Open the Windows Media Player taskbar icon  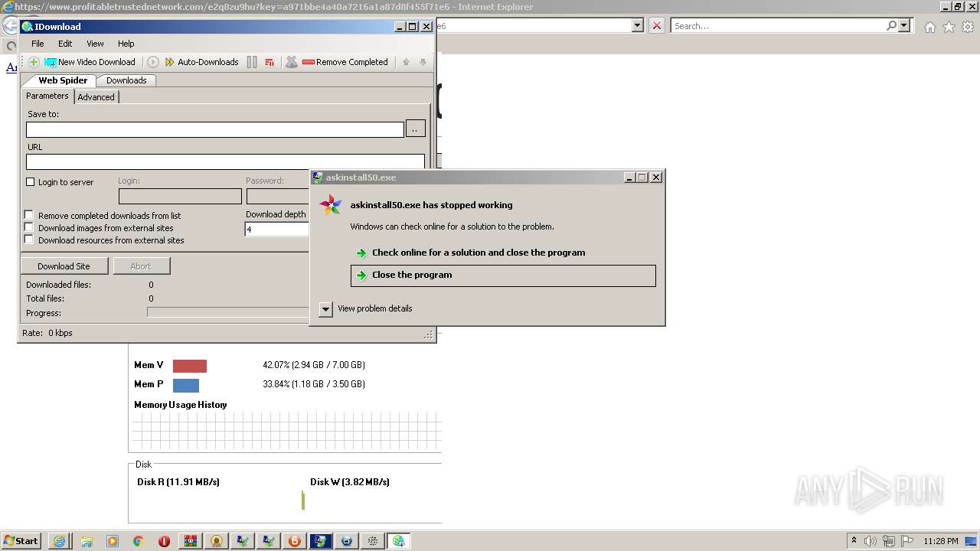coord(113,541)
